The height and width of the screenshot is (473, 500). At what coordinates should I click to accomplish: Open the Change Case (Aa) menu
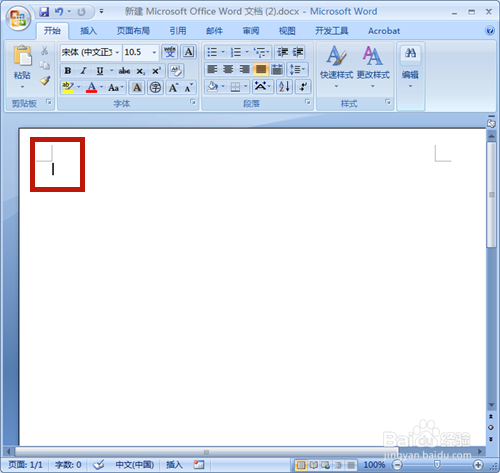[x=116, y=88]
